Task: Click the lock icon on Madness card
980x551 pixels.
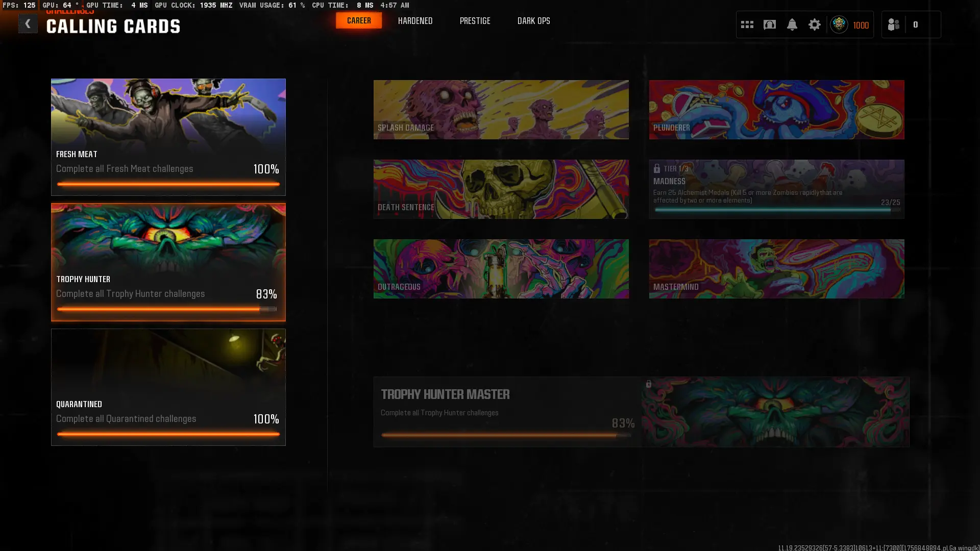Action: pos(657,168)
